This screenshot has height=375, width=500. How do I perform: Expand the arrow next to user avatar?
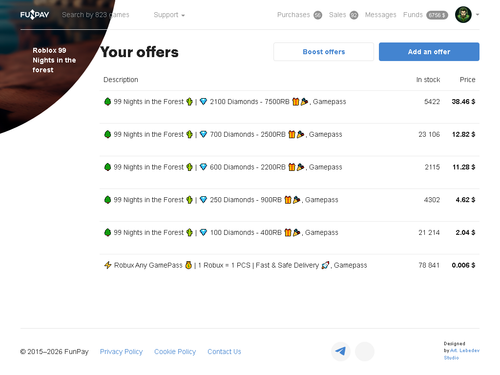(477, 15)
